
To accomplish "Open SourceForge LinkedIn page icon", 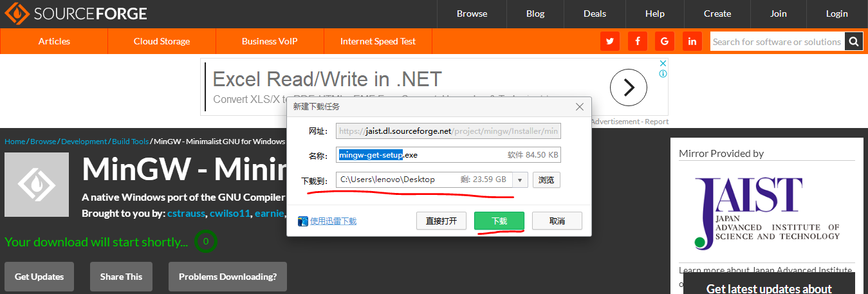I will click(x=692, y=41).
